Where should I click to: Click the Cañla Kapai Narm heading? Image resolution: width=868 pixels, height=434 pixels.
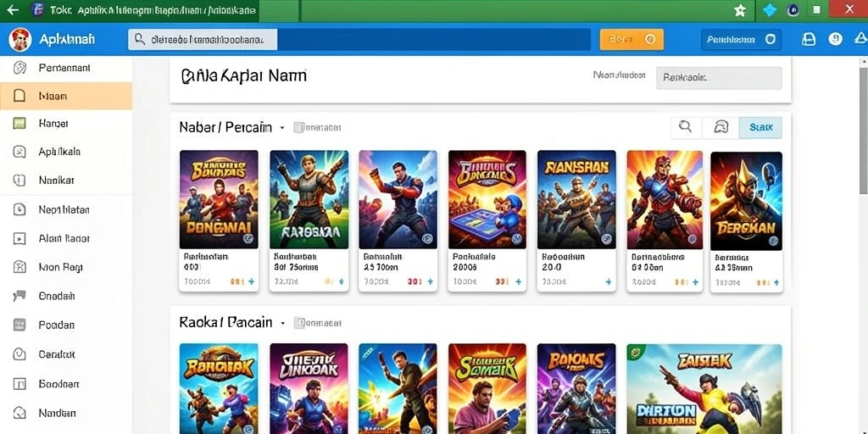click(243, 75)
